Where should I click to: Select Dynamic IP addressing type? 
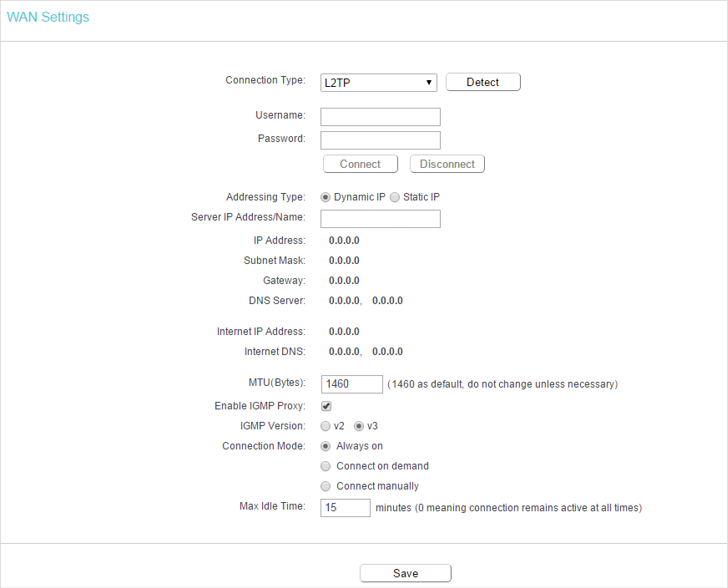click(x=325, y=197)
